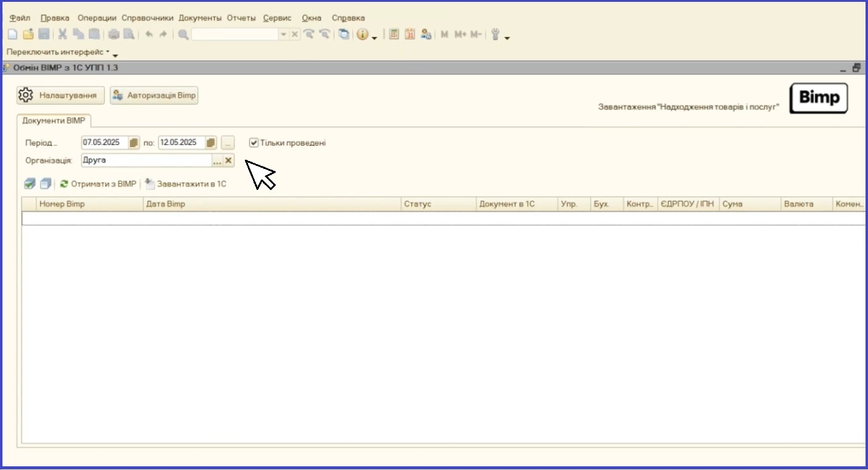868x470 pixels.
Task: Open the Справочники menu
Action: 147,18
